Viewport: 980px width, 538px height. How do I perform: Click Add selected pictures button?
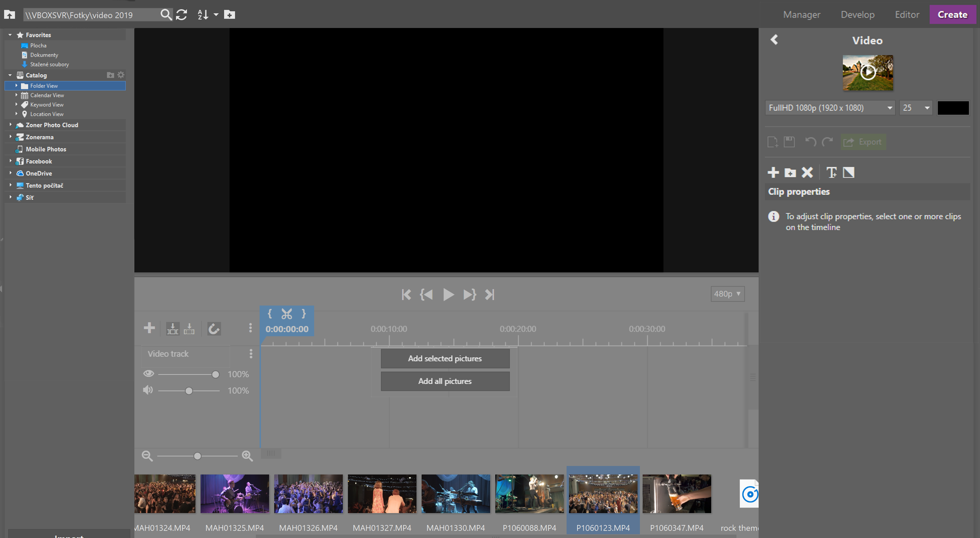445,358
